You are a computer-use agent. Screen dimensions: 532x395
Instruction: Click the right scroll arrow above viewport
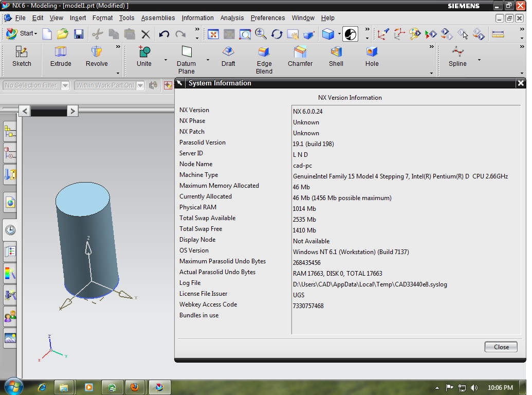72,111
